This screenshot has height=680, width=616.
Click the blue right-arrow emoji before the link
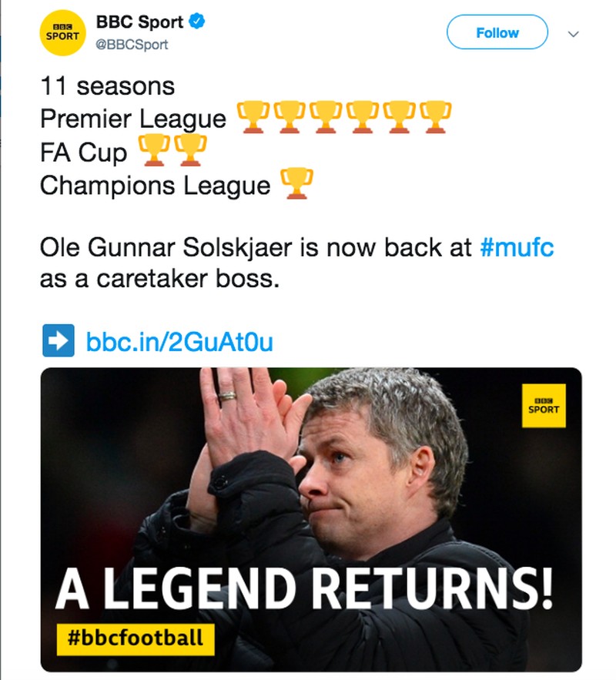pyautogui.click(x=58, y=341)
